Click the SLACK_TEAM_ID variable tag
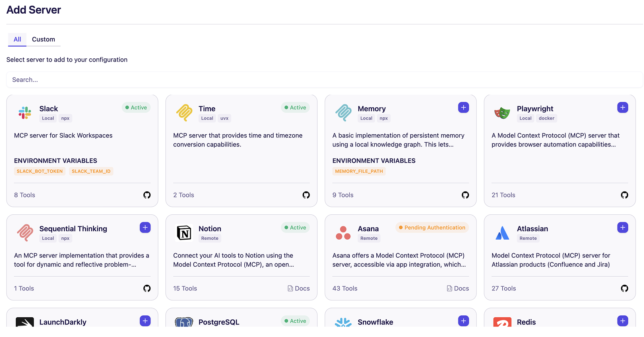644x337 pixels. pyautogui.click(x=91, y=171)
